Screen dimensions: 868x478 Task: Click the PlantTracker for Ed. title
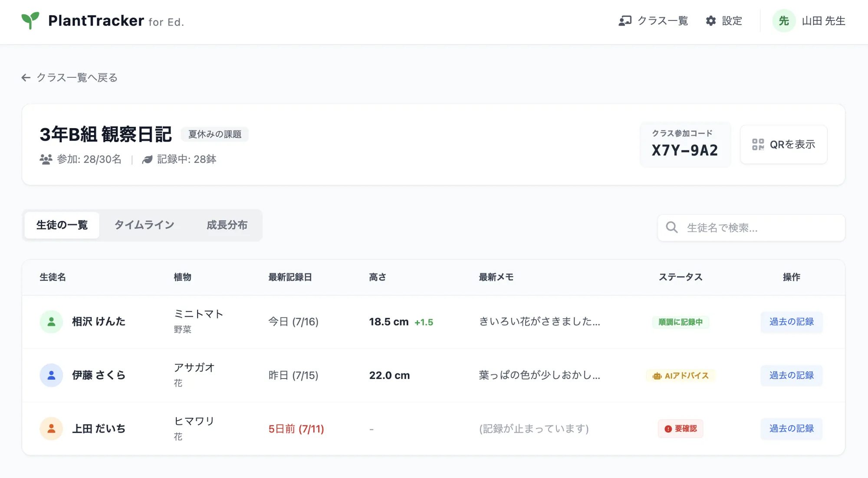point(116,20)
